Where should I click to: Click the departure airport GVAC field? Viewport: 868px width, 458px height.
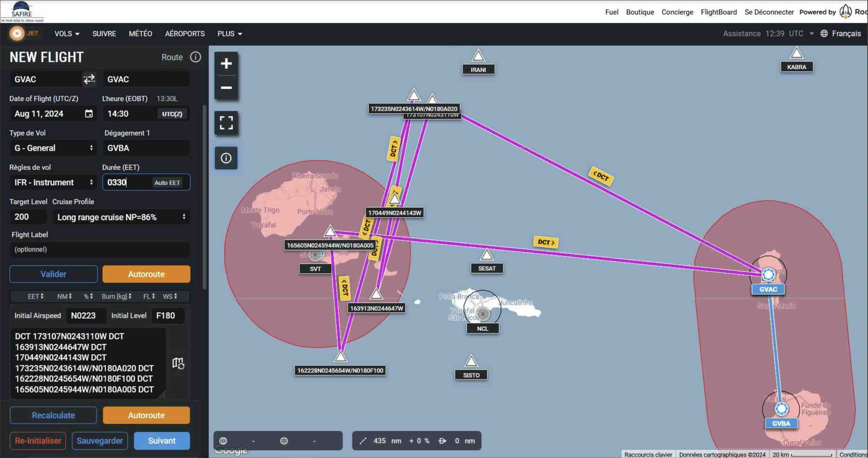coord(46,79)
